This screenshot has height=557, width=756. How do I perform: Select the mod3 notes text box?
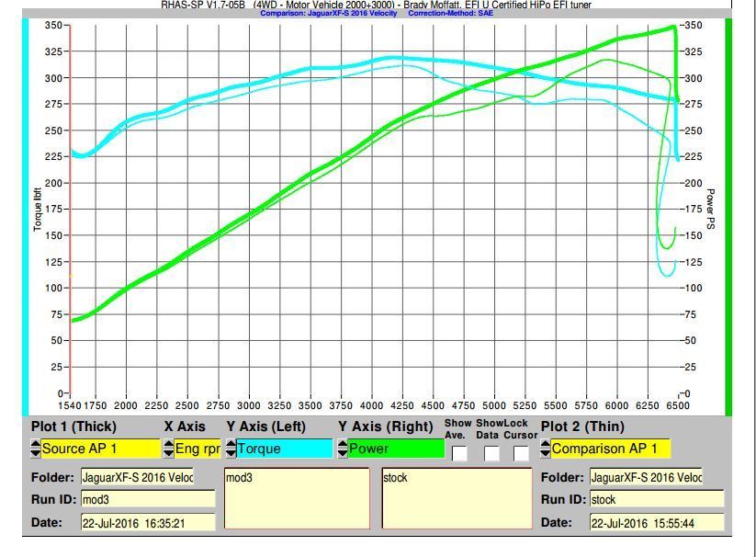tap(297, 499)
